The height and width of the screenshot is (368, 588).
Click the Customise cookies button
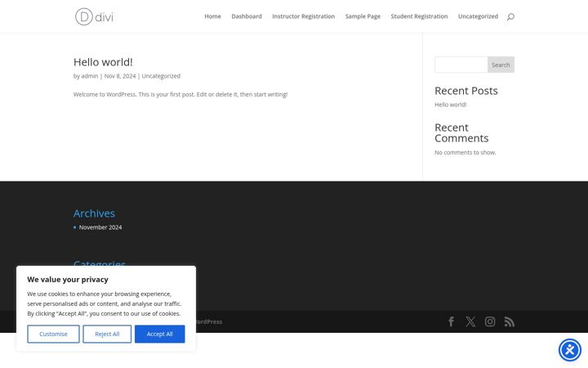pos(53,334)
